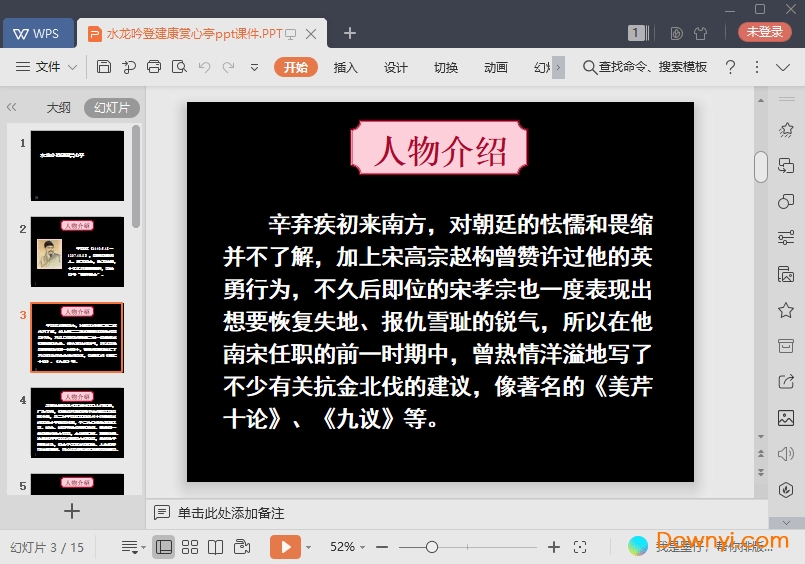Click scroll down arrow of slide area
The width and height of the screenshot is (805, 564).
click(x=761, y=437)
